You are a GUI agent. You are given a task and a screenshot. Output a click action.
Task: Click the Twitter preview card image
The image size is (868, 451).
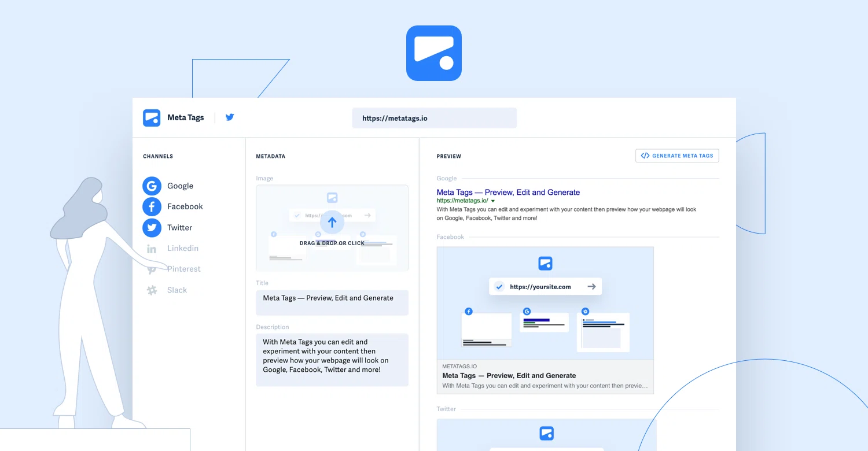coord(547,435)
